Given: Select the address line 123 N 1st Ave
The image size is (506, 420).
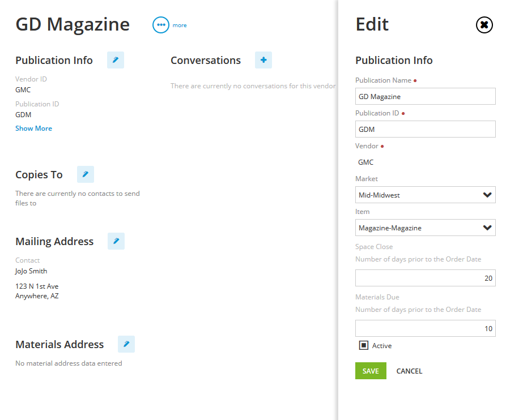Looking at the screenshot, I should (x=37, y=286).
